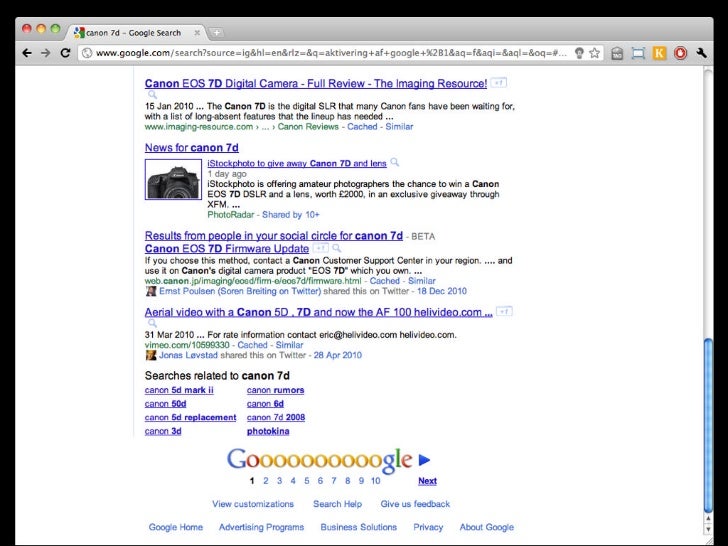Open View customizations link

[253, 504]
